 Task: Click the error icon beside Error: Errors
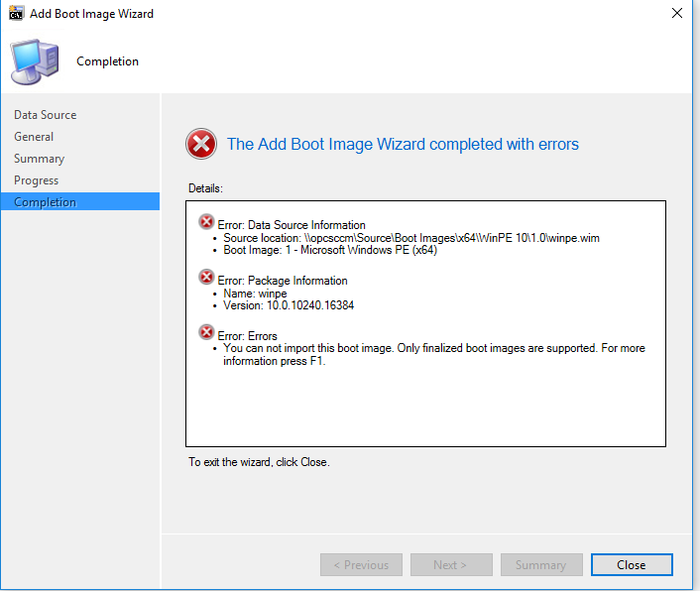pos(206,332)
